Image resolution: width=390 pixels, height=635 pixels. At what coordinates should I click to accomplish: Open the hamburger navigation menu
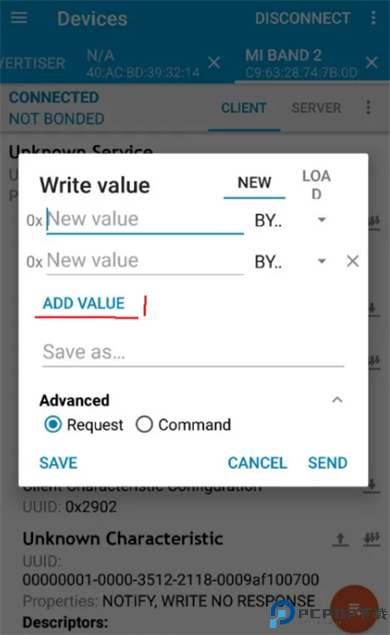tap(19, 18)
